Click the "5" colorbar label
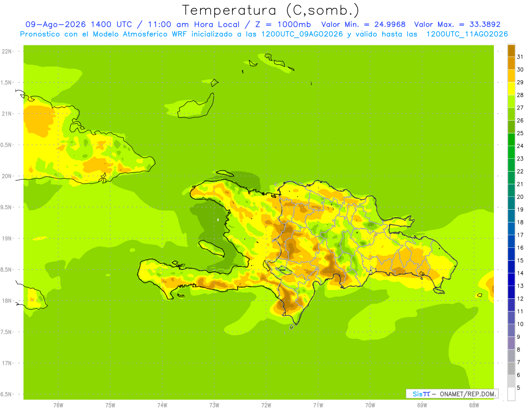Viewport: 532px width, 411px height. tap(518, 388)
